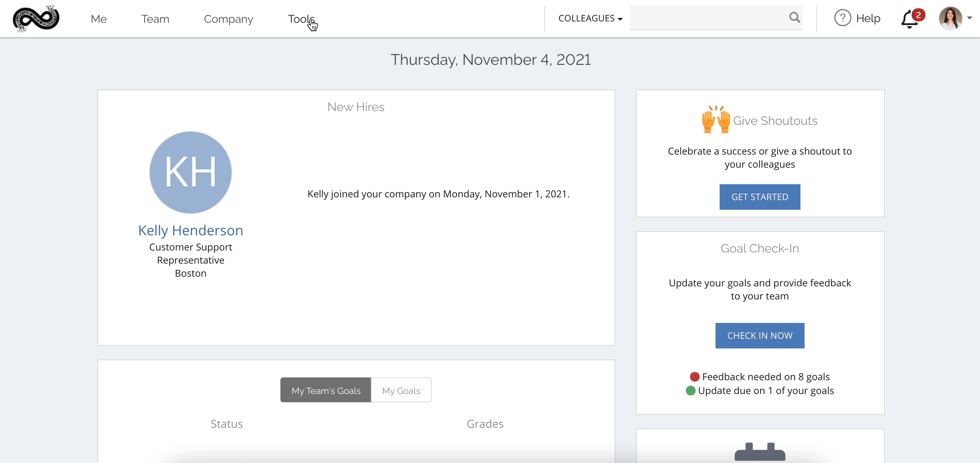Expand the COLLEAGUES search filter dropdown
The image size is (980, 463).
(590, 18)
